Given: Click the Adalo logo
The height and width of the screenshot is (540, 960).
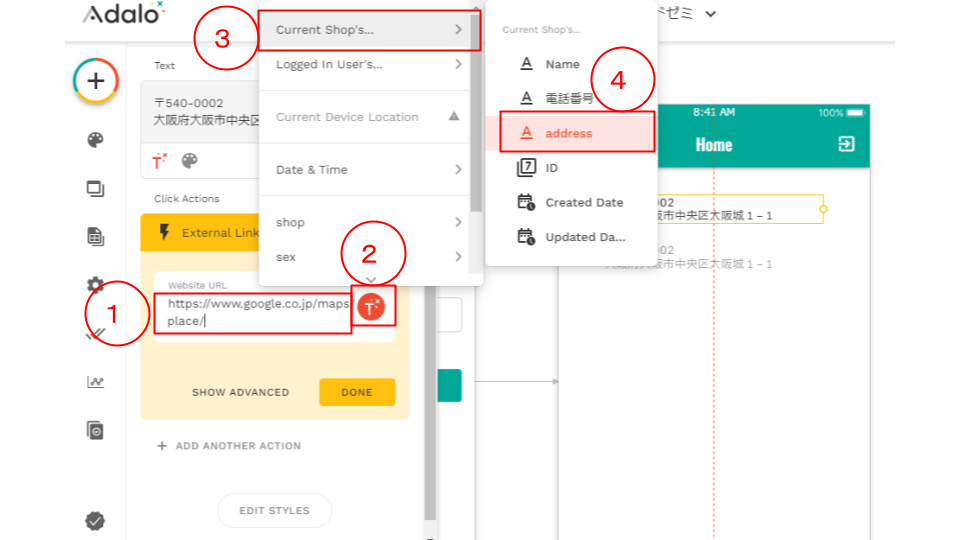Looking at the screenshot, I should tap(124, 13).
